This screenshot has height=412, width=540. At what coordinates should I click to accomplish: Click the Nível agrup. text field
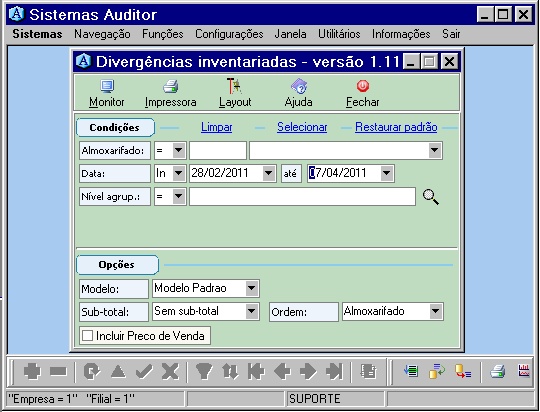point(302,197)
